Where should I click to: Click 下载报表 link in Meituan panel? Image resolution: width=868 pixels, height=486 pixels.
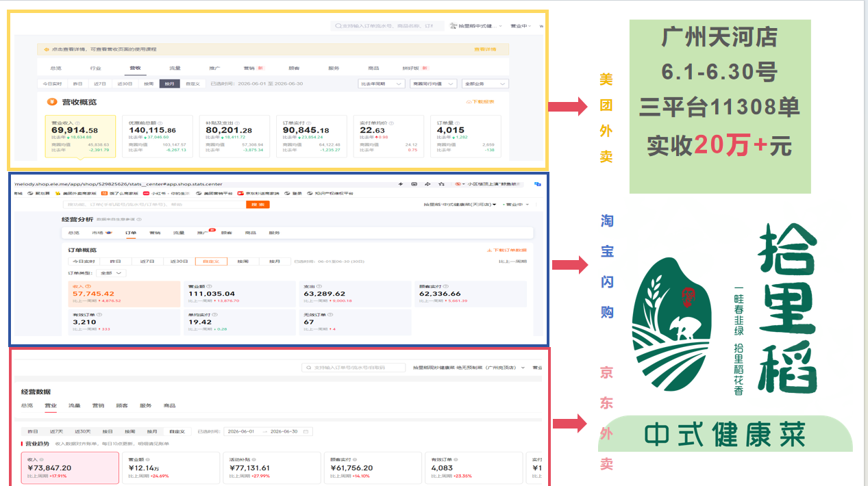point(480,102)
